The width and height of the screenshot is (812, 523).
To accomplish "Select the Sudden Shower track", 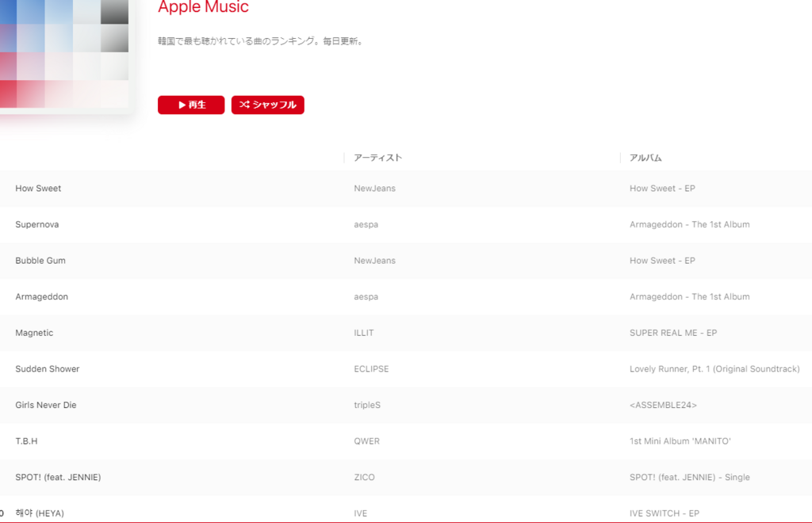I will click(x=47, y=369).
